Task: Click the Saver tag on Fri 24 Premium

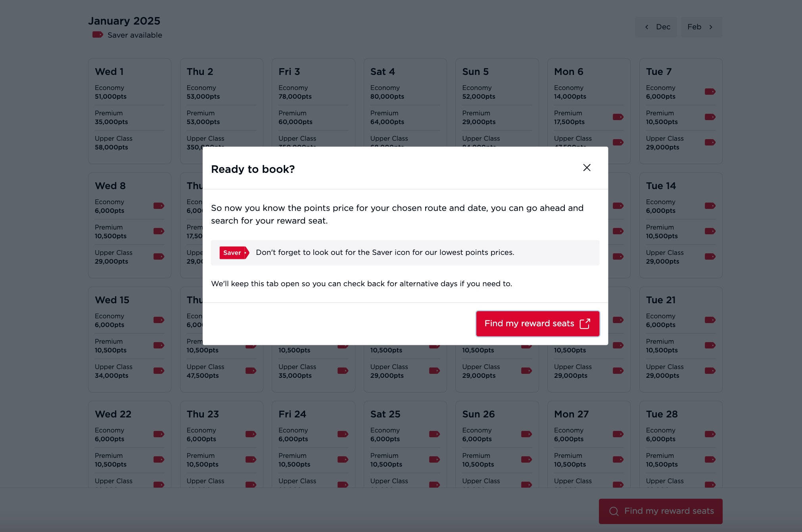Action: tap(342, 459)
